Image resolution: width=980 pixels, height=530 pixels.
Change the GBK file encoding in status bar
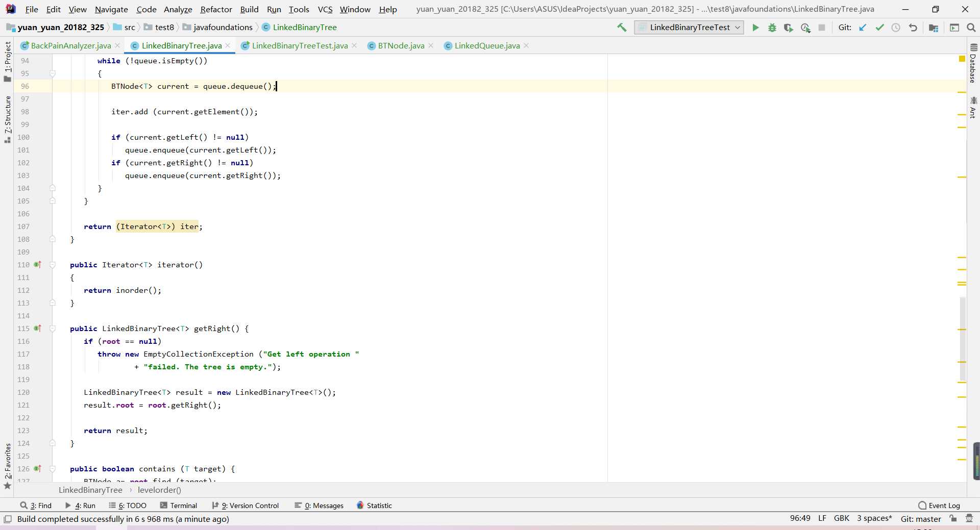click(842, 518)
